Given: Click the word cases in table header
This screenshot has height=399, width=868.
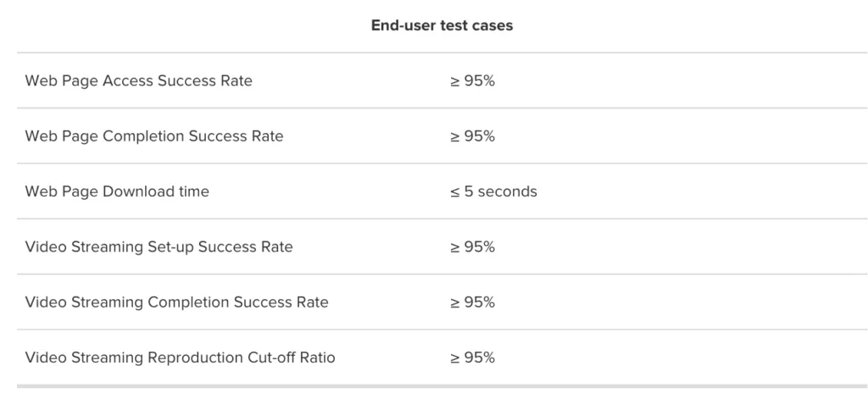Looking at the screenshot, I should pyautogui.click(x=495, y=25).
